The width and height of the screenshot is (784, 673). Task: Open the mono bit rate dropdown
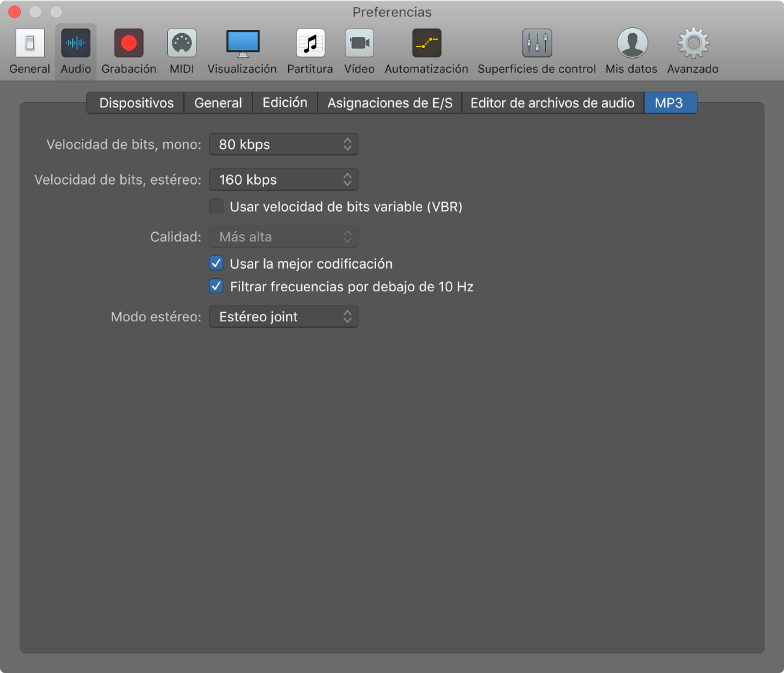tap(283, 144)
